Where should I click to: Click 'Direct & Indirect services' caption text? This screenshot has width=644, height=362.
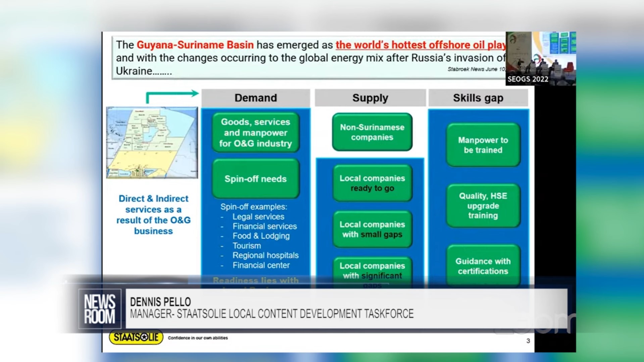coord(153,215)
